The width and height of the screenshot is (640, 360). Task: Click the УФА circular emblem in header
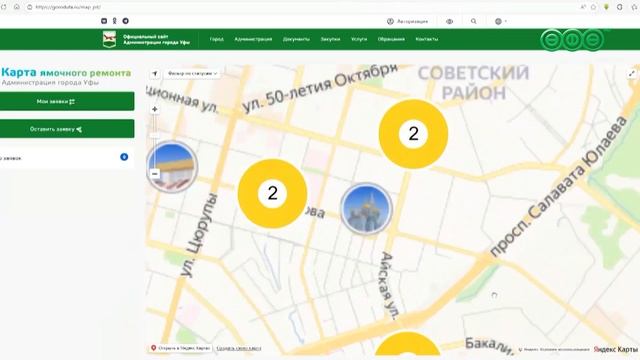572,40
